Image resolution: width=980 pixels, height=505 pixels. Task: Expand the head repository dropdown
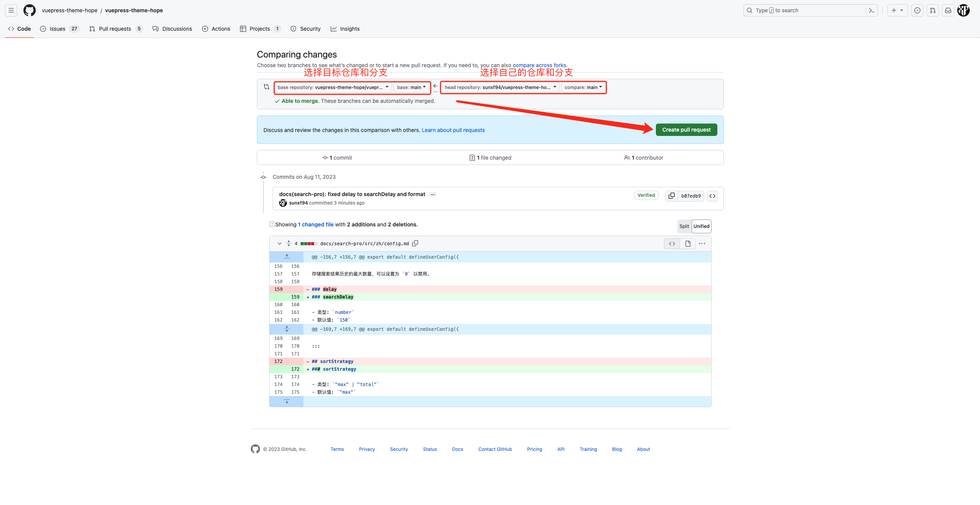(499, 87)
